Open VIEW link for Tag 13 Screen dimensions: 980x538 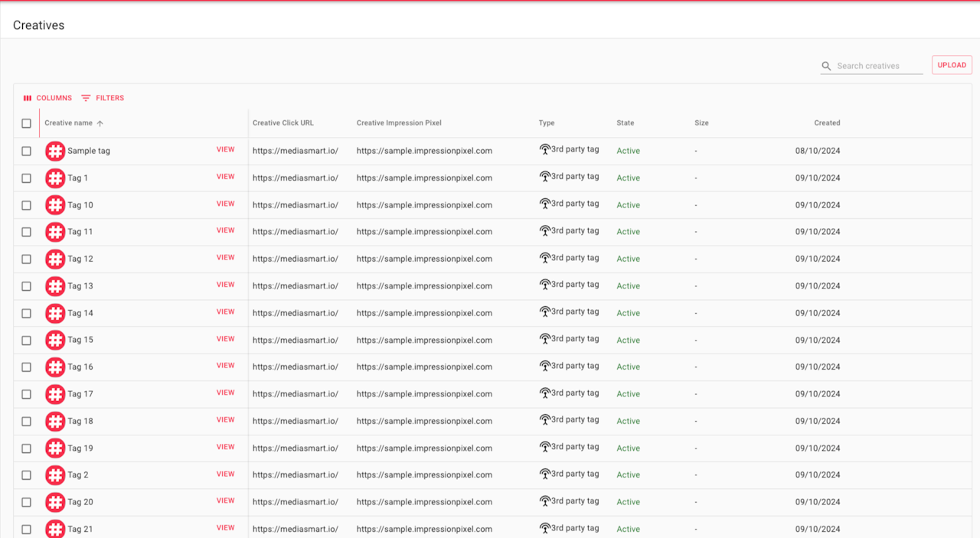[x=225, y=285]
